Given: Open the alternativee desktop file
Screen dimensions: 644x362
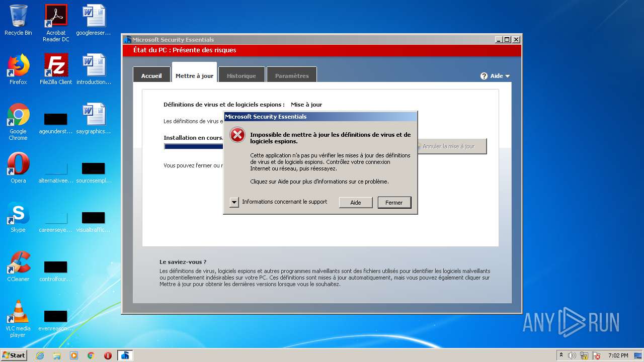Looking at the screenshot, I should [x=56, y=173].
